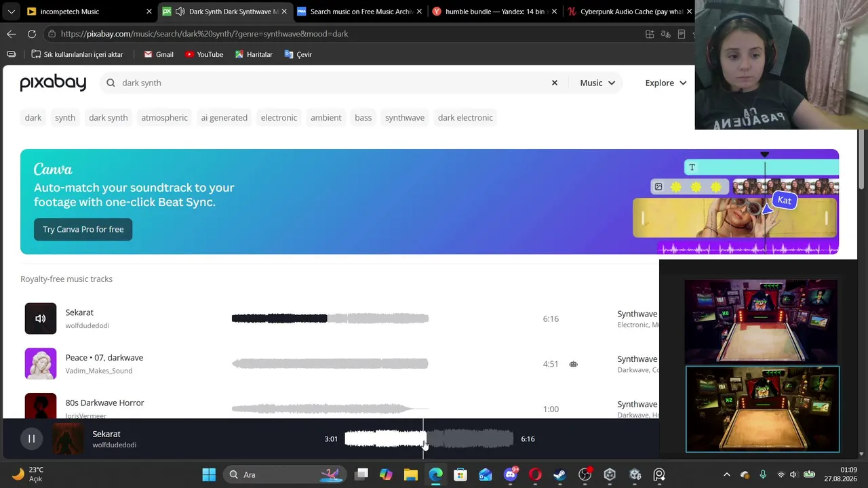Screen dimensions: 868x488
Task: Switch to the Dark Synth Dark Synthwave tab
Action: [x=224, y=12]
